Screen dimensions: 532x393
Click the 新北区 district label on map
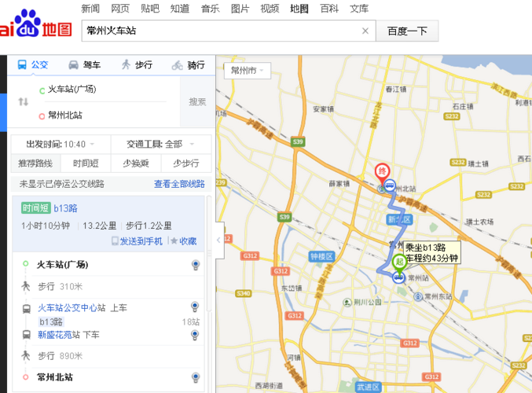(x=400, y=219)
